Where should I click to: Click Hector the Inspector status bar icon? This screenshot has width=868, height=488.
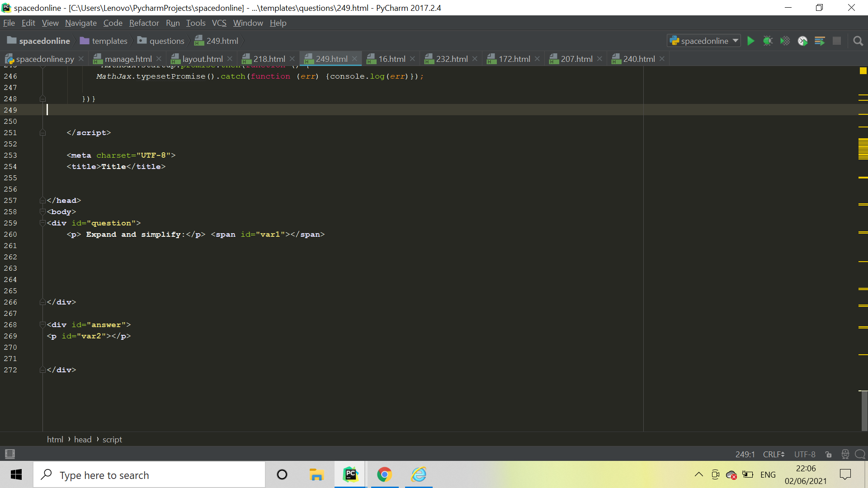click(844, 454)
